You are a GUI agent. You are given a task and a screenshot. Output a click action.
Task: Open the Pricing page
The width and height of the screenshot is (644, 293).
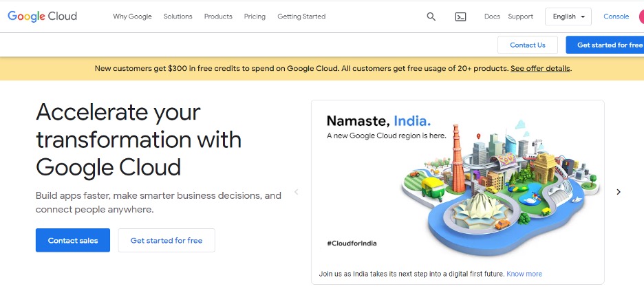(x=255, y=17)
